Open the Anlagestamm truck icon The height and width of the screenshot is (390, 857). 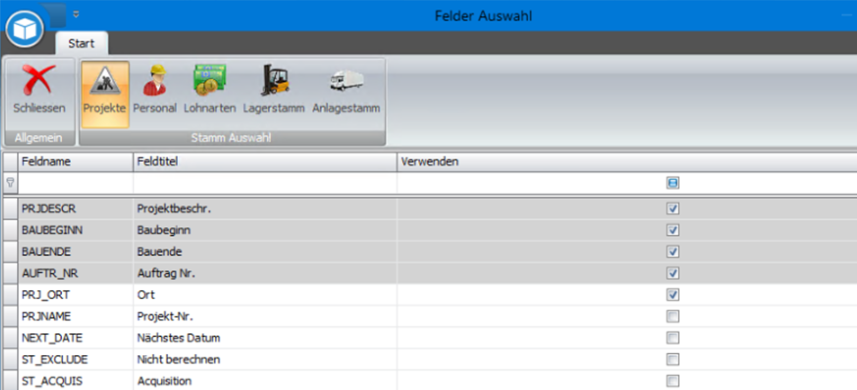[346, 81]
